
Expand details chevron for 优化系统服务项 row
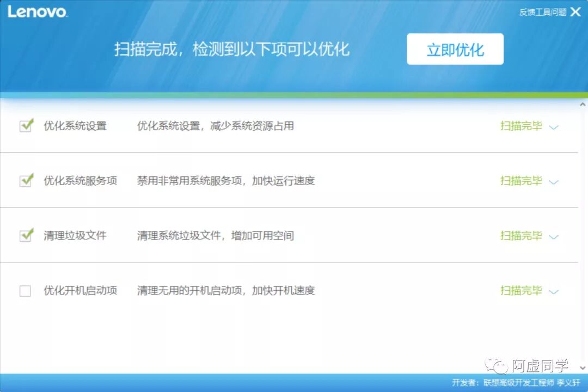[x=554, y=182]
